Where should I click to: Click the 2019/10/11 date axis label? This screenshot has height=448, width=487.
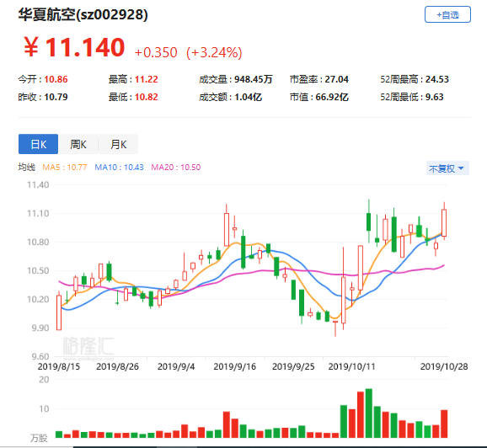352,366
